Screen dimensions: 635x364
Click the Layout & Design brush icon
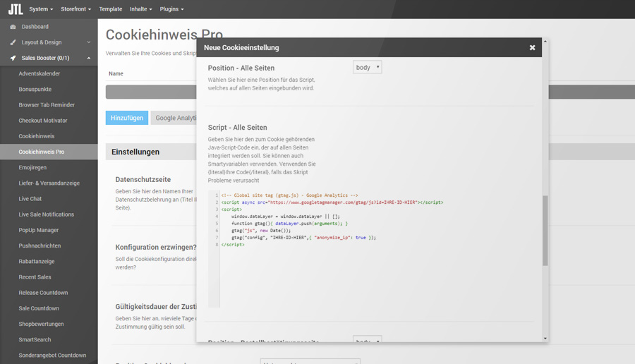click(13, 42)
